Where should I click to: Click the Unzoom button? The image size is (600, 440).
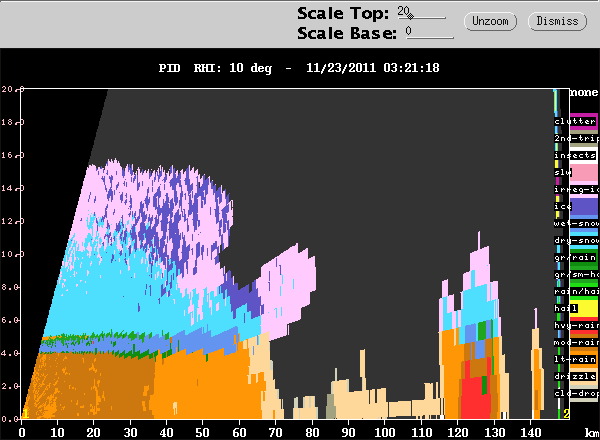(x=490, y=21)
